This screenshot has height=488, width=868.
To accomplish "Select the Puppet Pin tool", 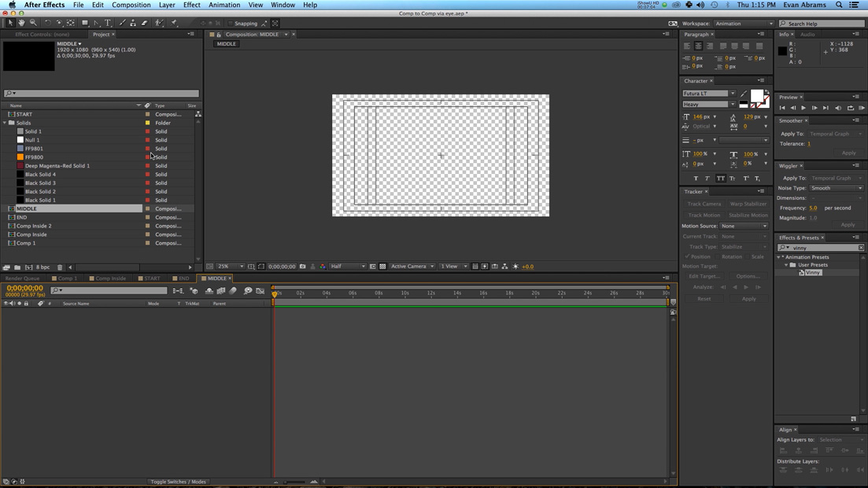I will pyautogui.click(x=174, y=24).
